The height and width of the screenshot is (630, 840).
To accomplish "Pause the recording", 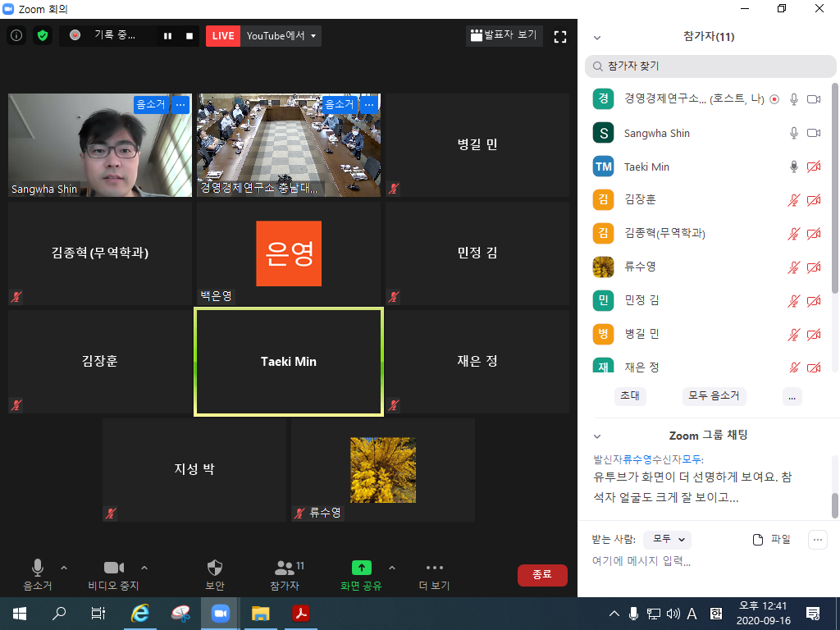I will coord(168,36).
